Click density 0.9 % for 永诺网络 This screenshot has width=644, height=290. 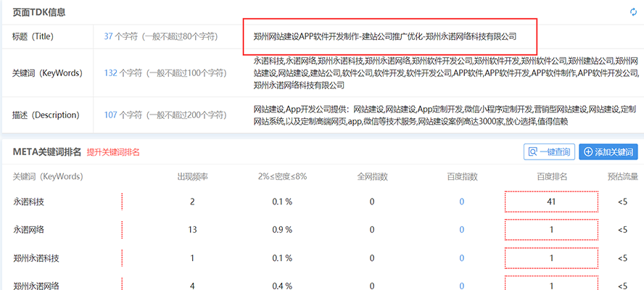282,230
